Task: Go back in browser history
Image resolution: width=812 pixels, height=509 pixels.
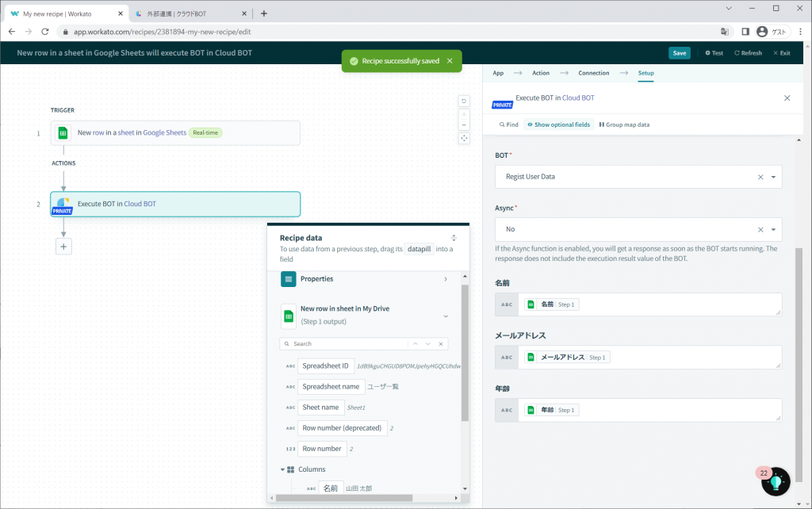Action: 12,32
